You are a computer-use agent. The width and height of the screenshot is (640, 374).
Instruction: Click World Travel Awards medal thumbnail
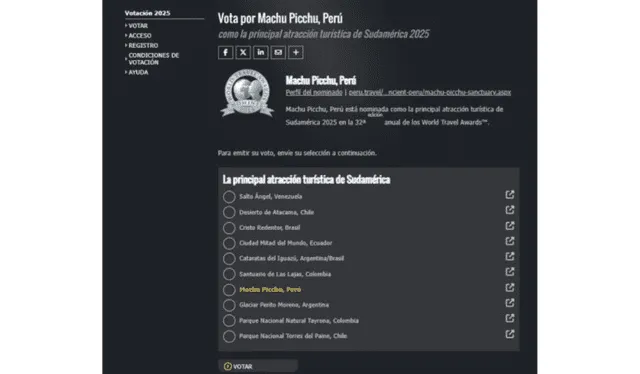pyautogui.click(x=247, y=93)
